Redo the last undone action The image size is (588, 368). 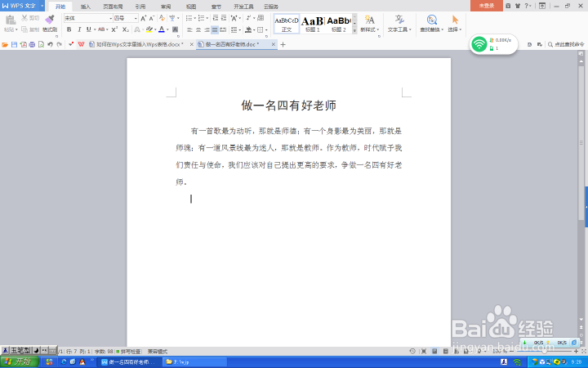(60, 44)
